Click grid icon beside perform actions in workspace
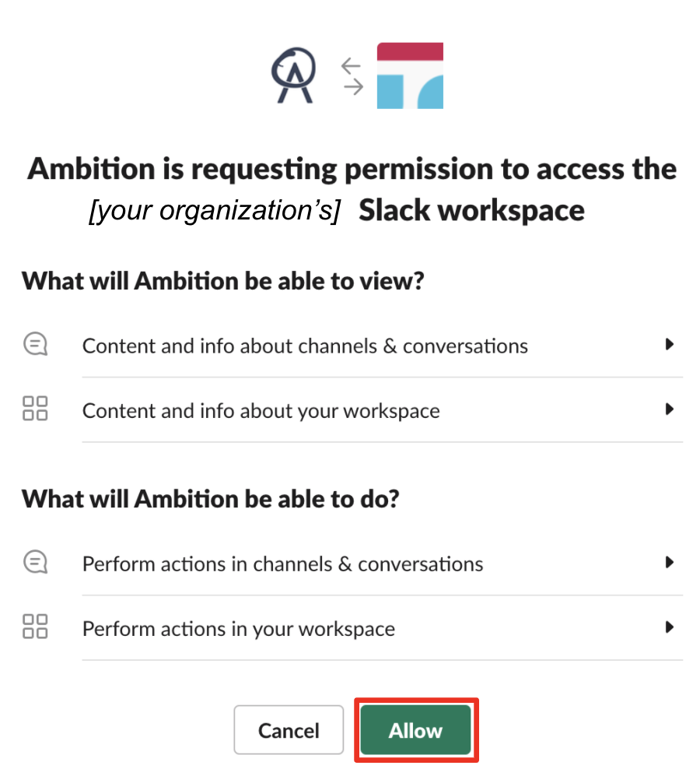The width and height of the screenshot is (700, 783). [x=36, y=627]
